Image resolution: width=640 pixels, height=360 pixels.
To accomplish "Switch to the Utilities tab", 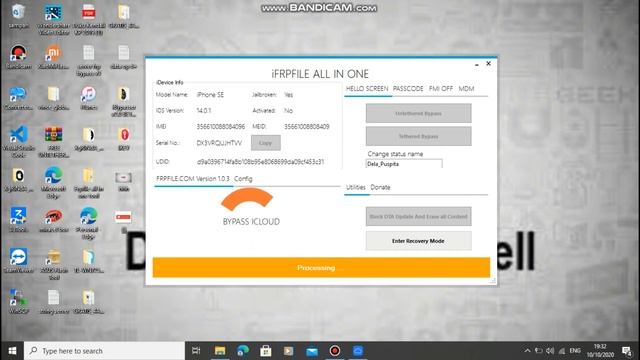I will [356, 187].
